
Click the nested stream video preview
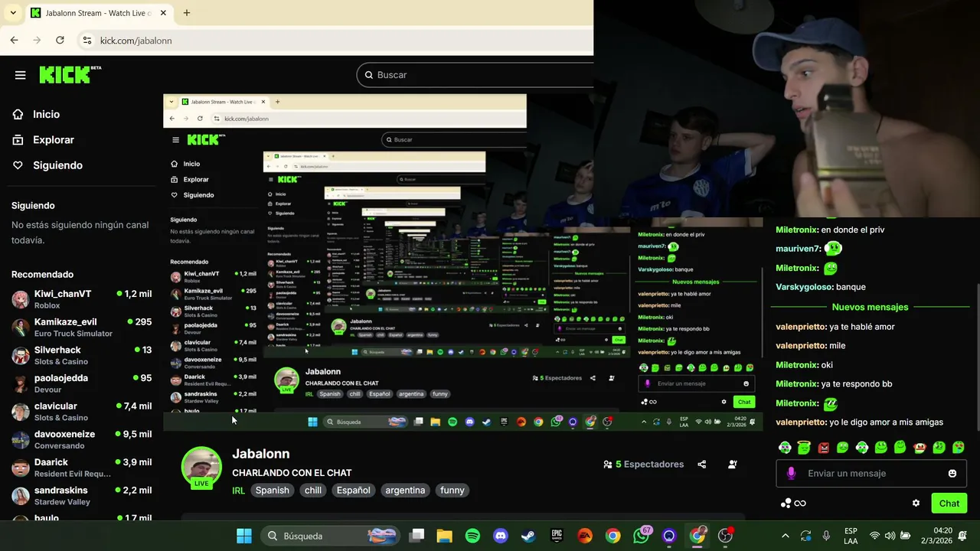[462, 262]
